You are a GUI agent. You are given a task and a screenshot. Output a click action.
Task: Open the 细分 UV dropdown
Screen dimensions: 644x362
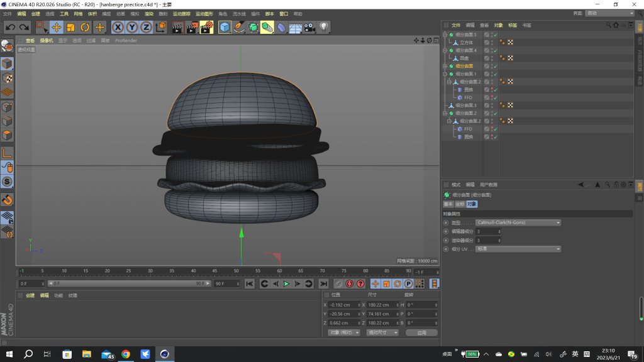(518, 249)
